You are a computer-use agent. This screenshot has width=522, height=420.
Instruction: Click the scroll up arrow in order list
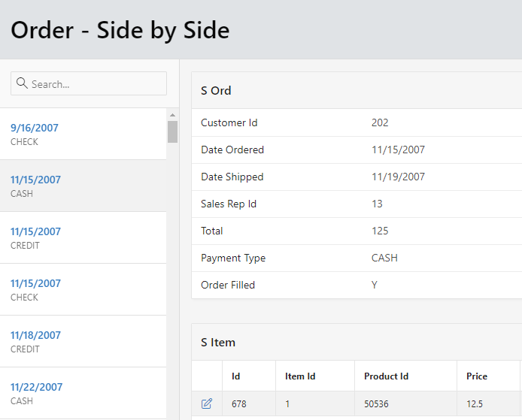click(x=172, y=115)
